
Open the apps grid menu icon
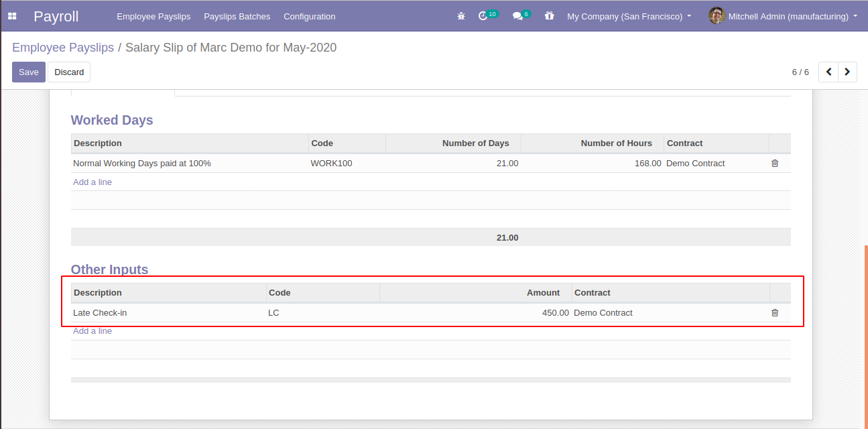coord(12,16)
